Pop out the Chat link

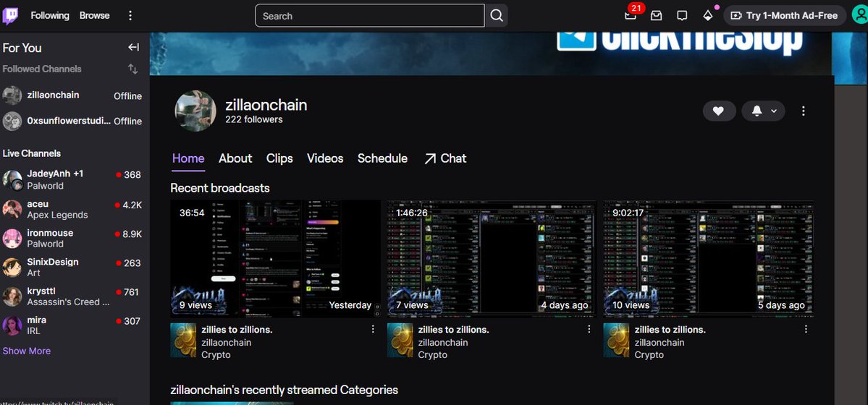(445, 158)
